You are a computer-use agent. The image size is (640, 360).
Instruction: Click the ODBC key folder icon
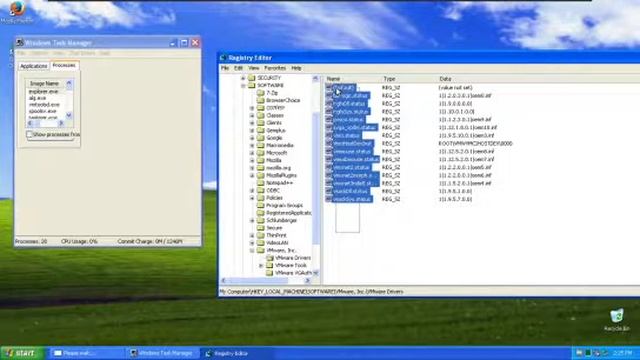[x=261, y=190]
